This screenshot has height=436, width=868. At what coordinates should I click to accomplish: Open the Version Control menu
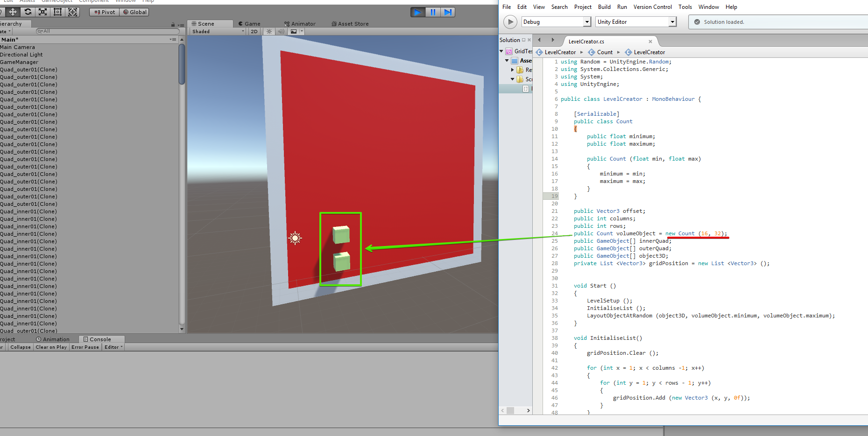tap(652, 7)
